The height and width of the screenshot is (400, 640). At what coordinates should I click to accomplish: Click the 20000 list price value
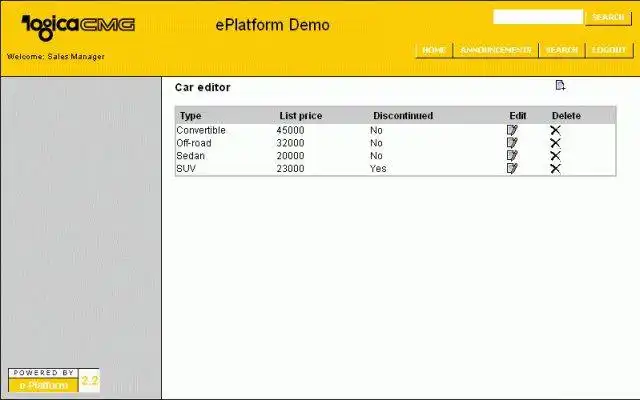[x=290, y=156]
